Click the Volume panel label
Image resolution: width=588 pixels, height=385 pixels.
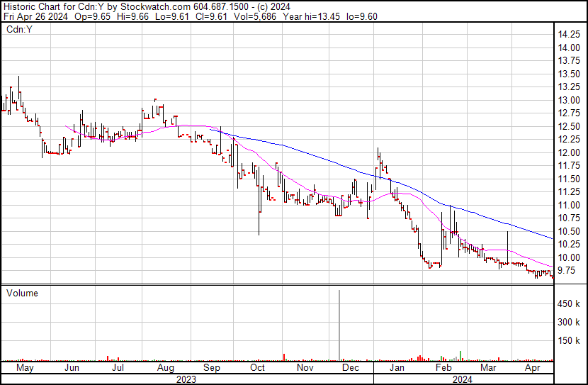click(x=22, y=293)
